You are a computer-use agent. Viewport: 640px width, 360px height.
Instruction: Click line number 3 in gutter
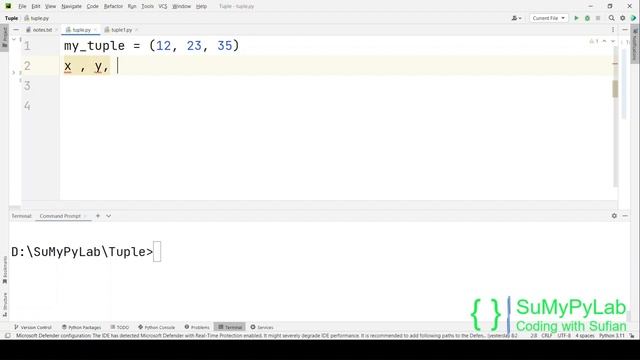tap(27, 86)
